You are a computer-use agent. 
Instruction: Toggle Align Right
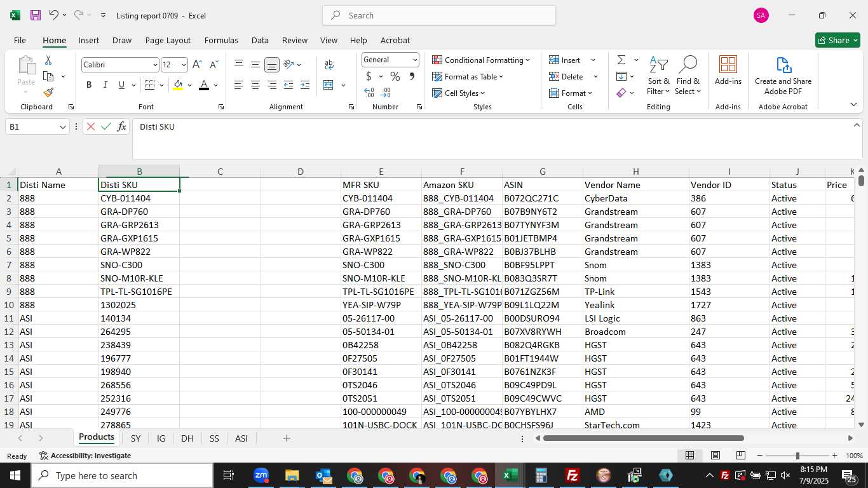coord(272,85)
